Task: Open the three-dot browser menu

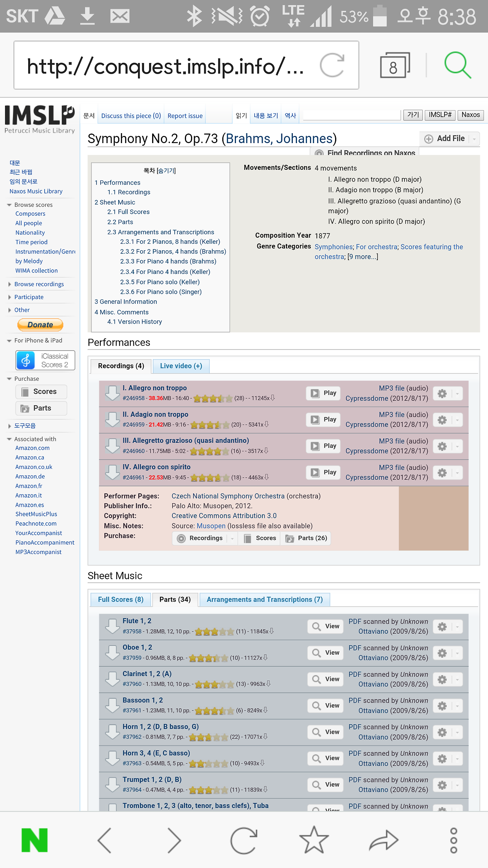Action: [x=453, y=840]
